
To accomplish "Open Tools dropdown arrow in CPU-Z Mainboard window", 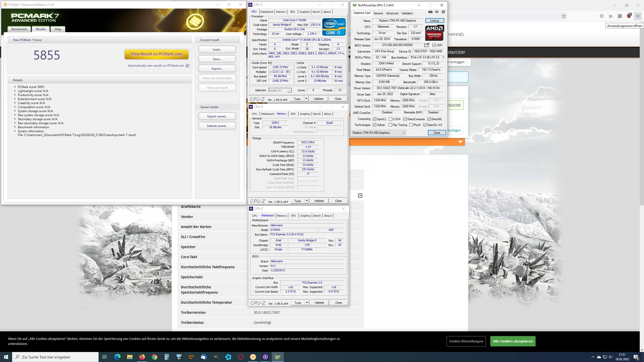I will click(x=307, y=303).
